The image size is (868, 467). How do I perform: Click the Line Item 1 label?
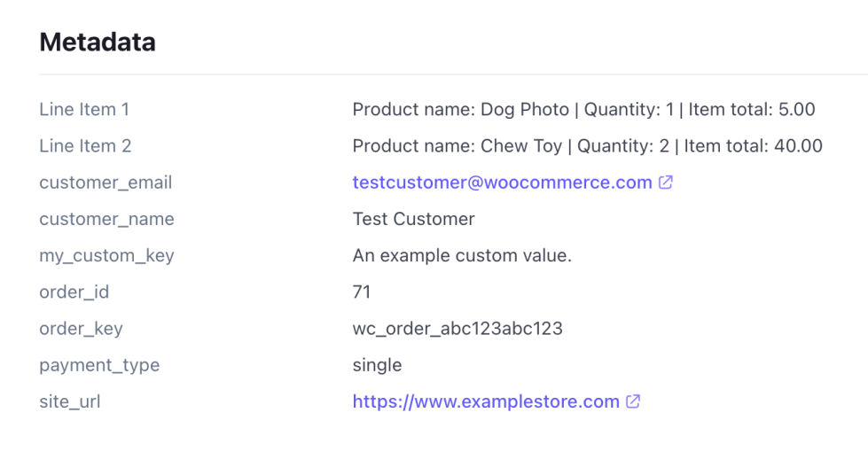tap(84, 110)
